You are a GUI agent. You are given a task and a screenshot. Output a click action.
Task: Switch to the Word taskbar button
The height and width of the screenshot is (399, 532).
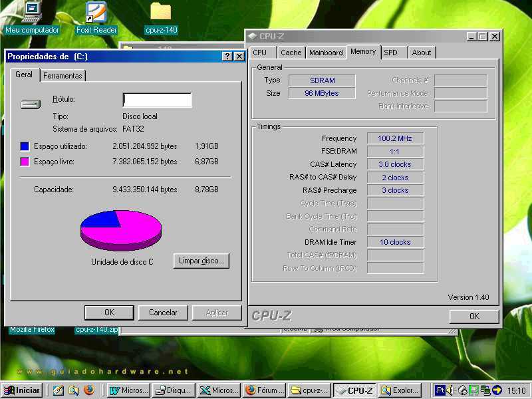[128, 390]
